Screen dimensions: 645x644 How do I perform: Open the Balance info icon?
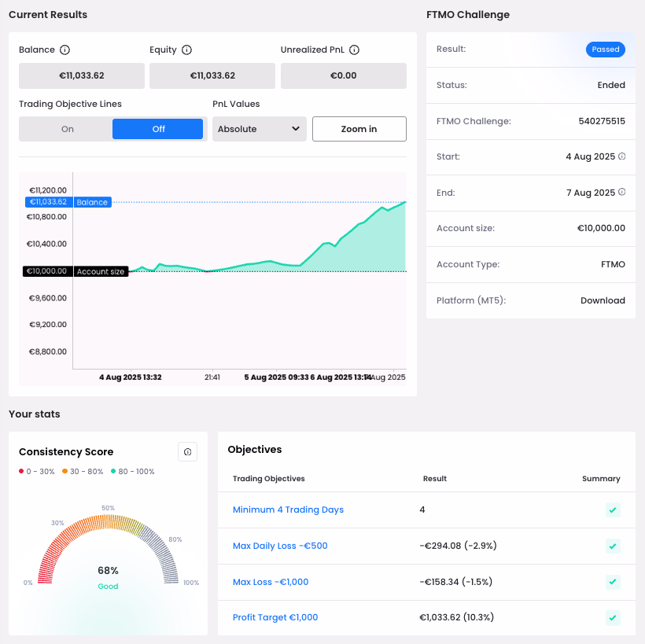pyautogui.click(x=64, y=50)
